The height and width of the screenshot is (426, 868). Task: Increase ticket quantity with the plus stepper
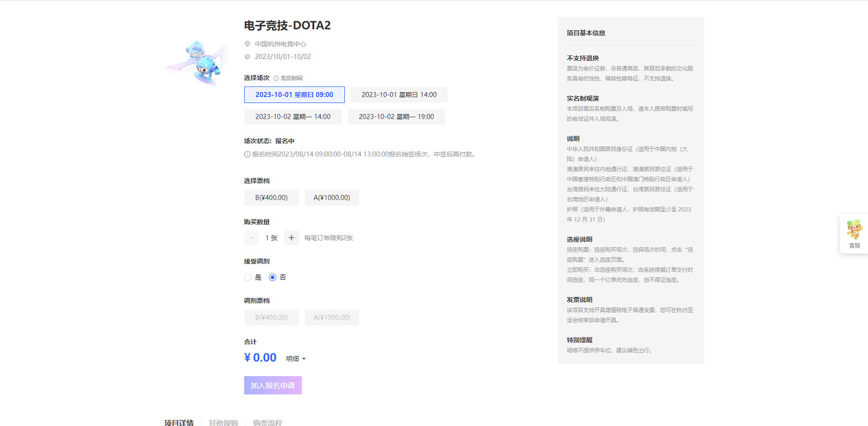coord(292,238)
